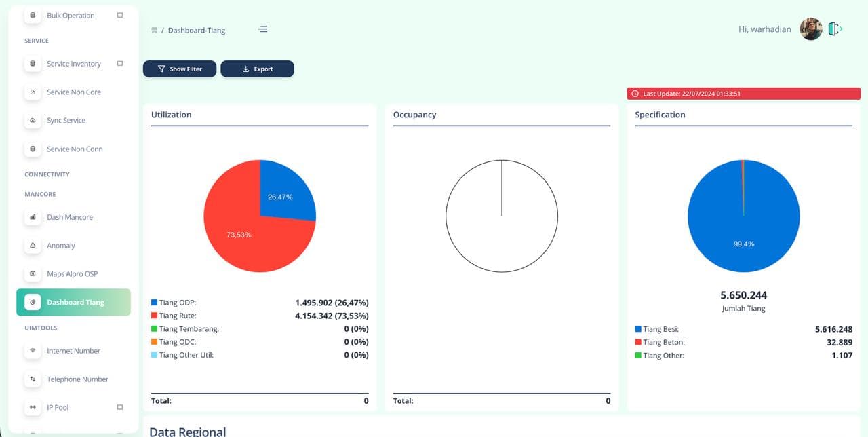This screenshot has width=868, height=437.
Task: Expand the Bulk Operation submenu
Action: [x=120, y=15]
